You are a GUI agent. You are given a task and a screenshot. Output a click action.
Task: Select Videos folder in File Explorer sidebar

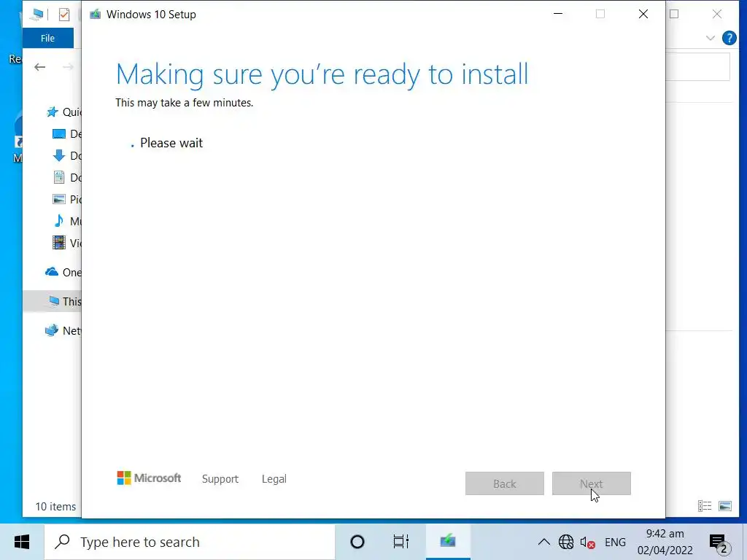[66, 244]
